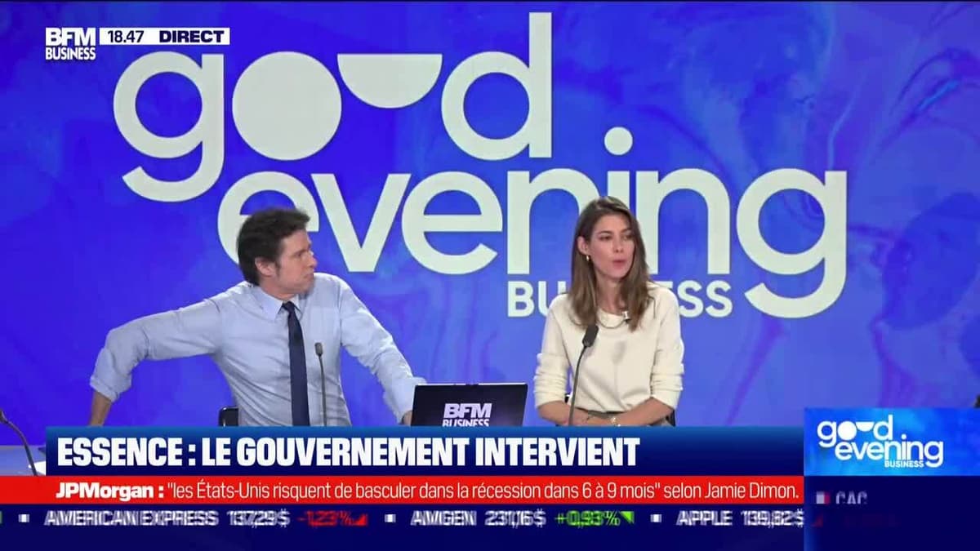This screenshot has height=551, width=980.
Task: Select the JPMorgan label in the news ticker
Action: point(109,491)
